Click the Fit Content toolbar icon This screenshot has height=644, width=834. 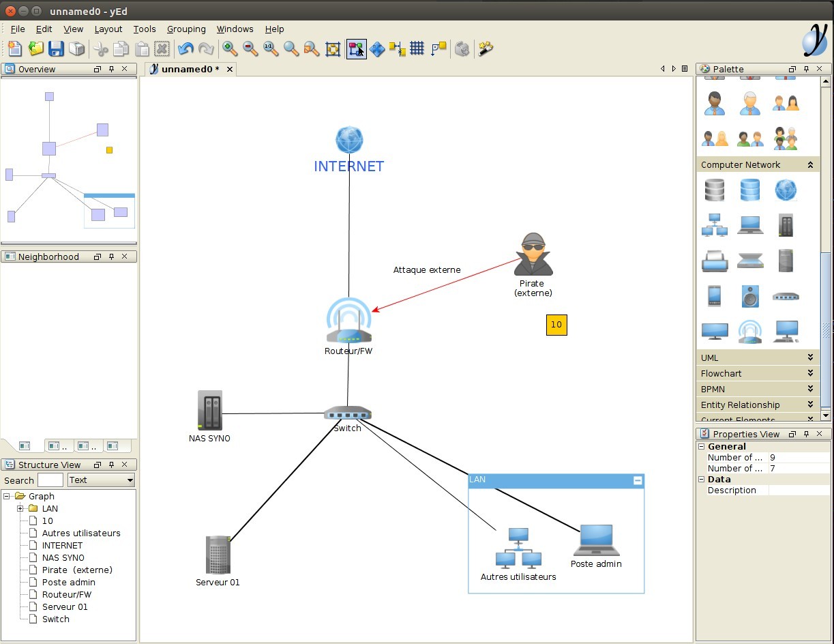(333, 48)
